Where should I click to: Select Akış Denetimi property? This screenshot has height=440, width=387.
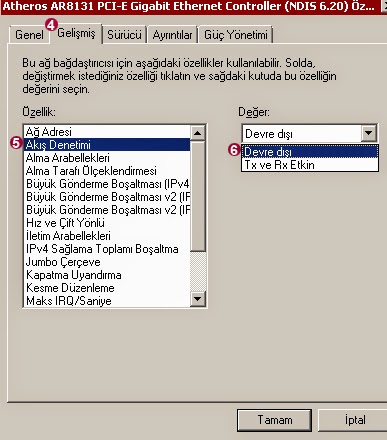(107, 145)
